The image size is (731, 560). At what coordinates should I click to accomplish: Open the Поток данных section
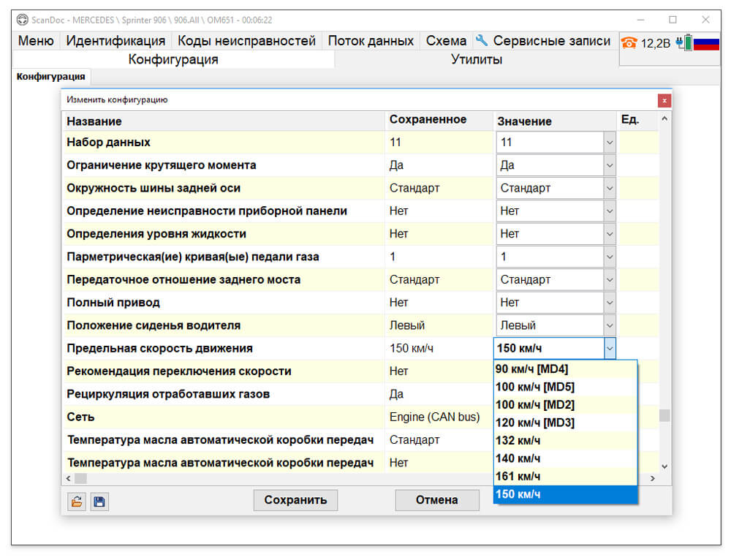(371, 41)
